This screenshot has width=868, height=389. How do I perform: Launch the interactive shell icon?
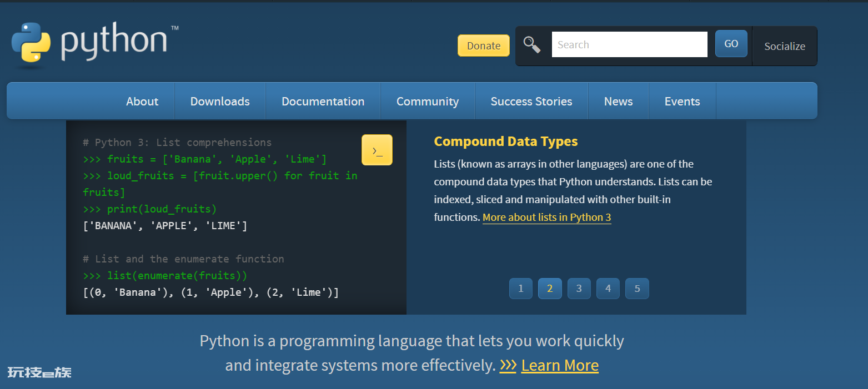coord(377,150)
